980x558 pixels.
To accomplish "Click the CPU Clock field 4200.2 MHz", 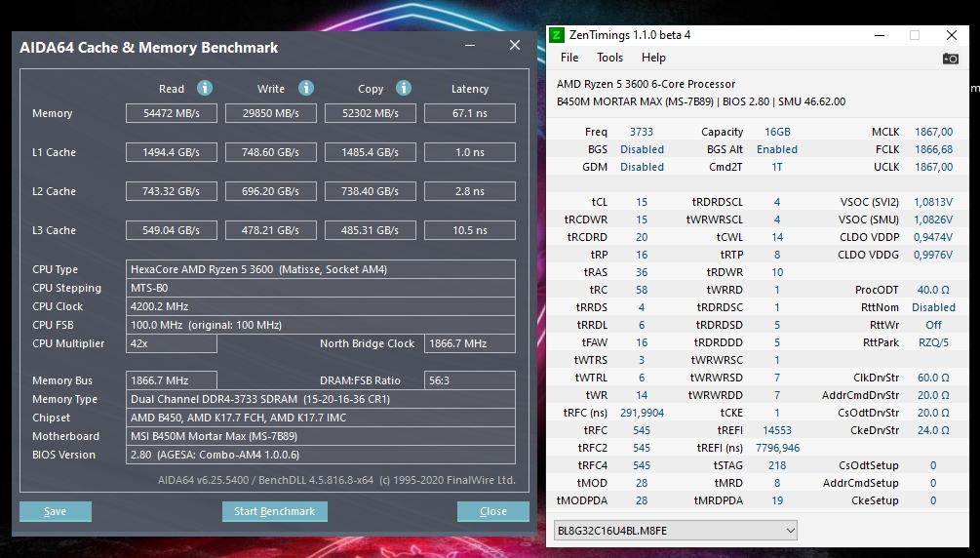I will click(321, 306).
